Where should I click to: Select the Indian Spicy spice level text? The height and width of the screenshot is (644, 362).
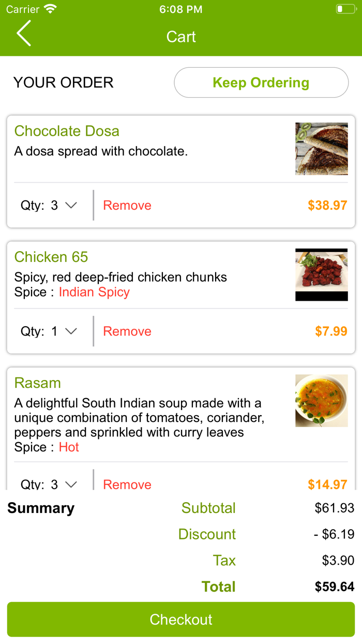coord(94,292)
